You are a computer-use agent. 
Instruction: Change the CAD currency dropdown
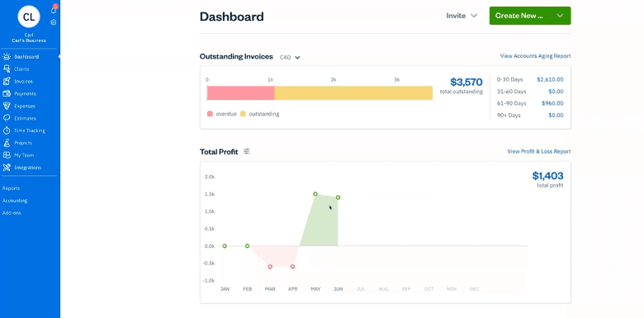(290, 58)
